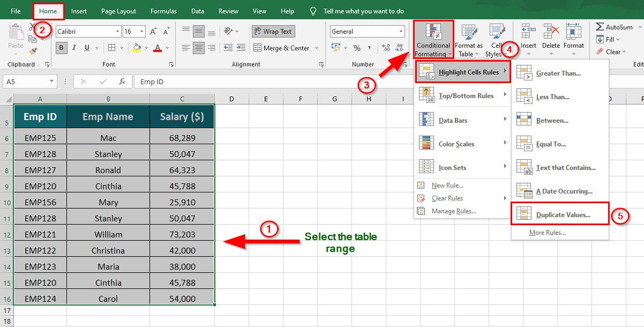Click the AutoSum button
Screen dimensions: 644x327
[615, 27]
